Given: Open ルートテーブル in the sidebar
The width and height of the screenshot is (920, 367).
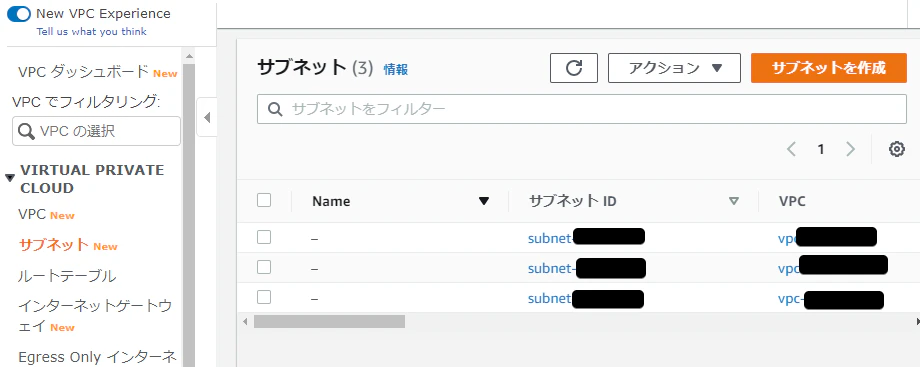Looking at the screenshot, I should [x=67, y=275].
